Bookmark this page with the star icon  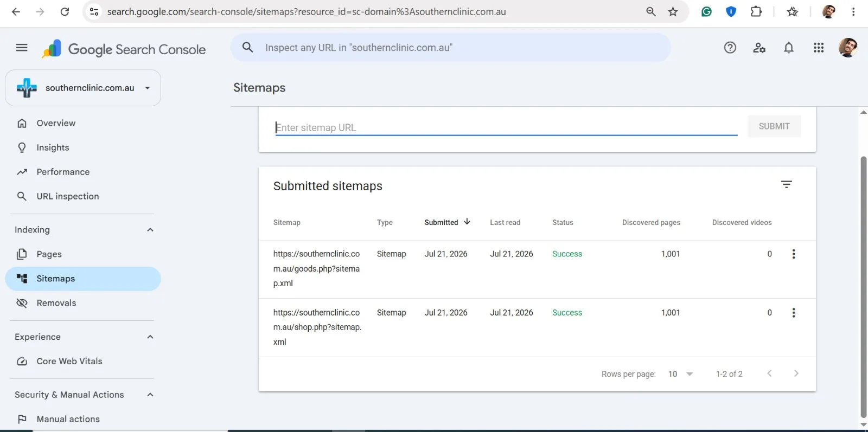[x=673, y=11]
